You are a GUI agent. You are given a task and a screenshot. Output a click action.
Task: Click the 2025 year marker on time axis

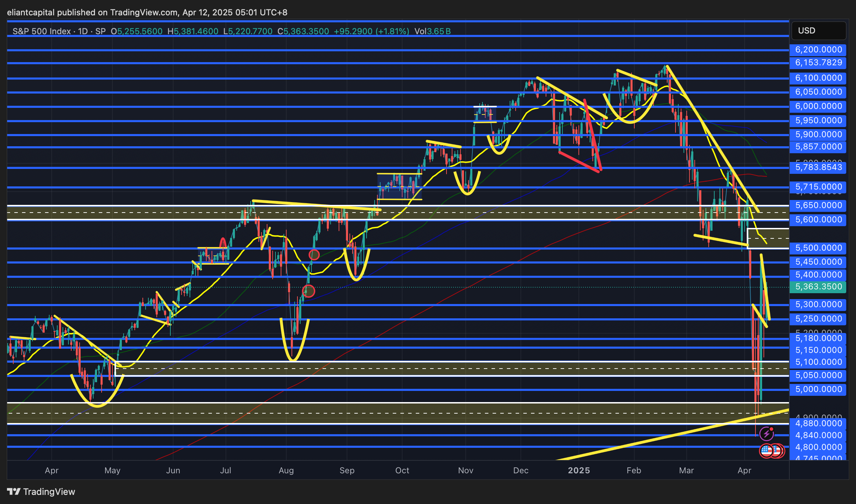579,470
